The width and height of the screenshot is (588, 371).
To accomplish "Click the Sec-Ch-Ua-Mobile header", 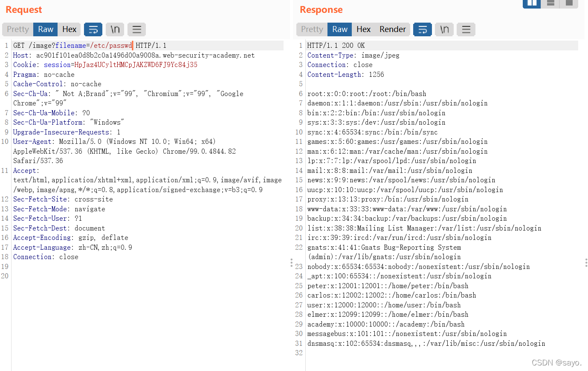I will (52, 113).
